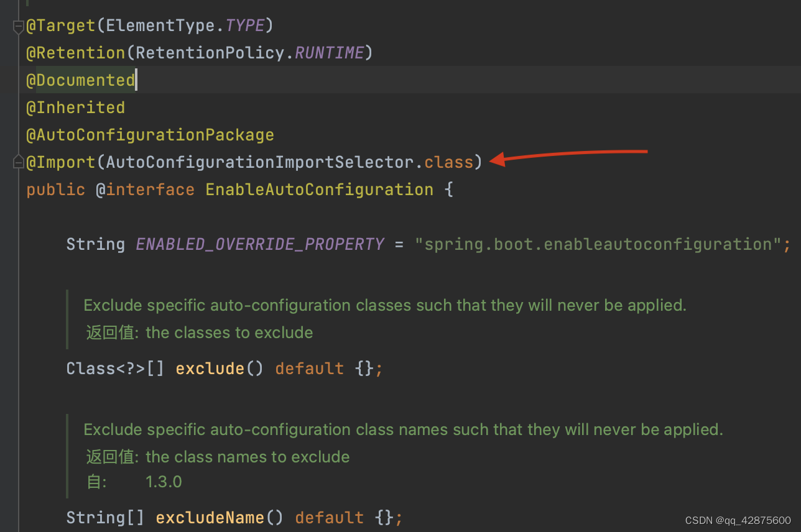The height and width of the screenshot is (532, 801).
Task: Navigate to AutoConfigurationImportSelector class reference
Action: 260,163
